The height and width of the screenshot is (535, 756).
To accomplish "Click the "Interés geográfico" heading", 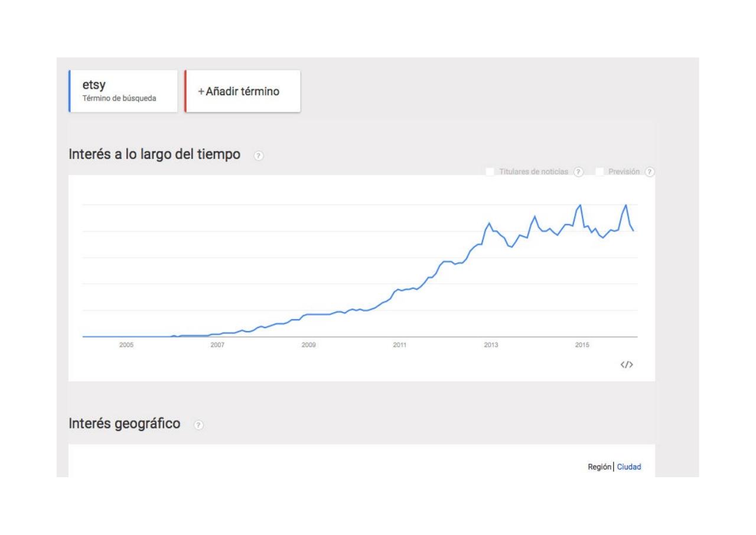I will coord(125,424).
